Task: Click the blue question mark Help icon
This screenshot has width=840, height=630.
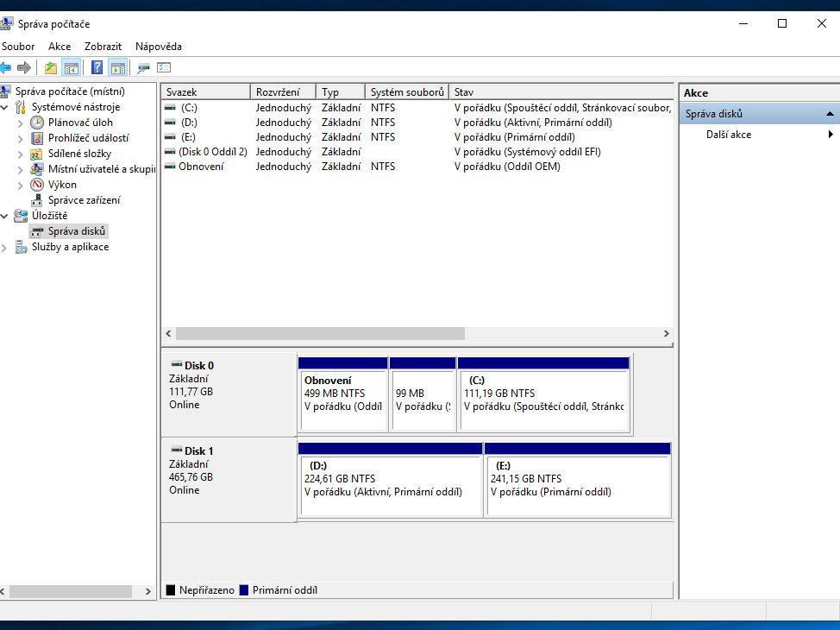Action: (97, 68)
